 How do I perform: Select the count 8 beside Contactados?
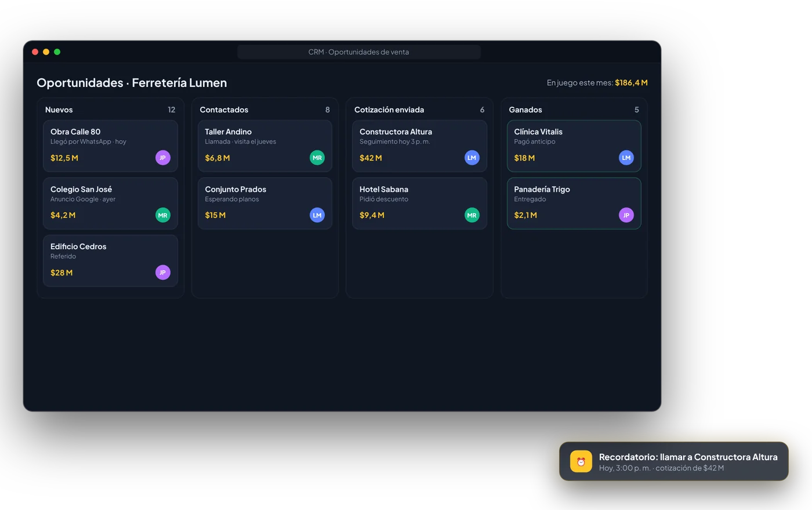[328, 110]
